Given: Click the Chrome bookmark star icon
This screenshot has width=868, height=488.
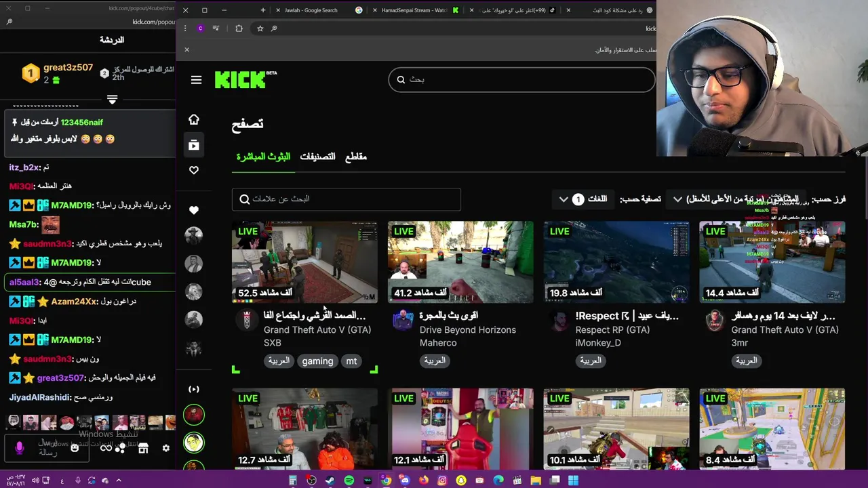Looking at the screenshot, I should 260,28.
